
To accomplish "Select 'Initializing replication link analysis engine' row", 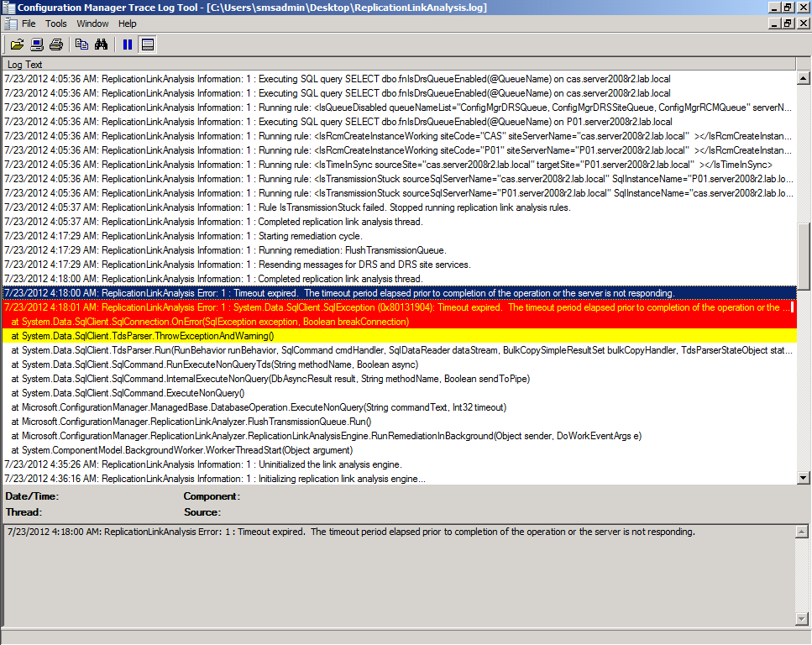I will point(399,479).
